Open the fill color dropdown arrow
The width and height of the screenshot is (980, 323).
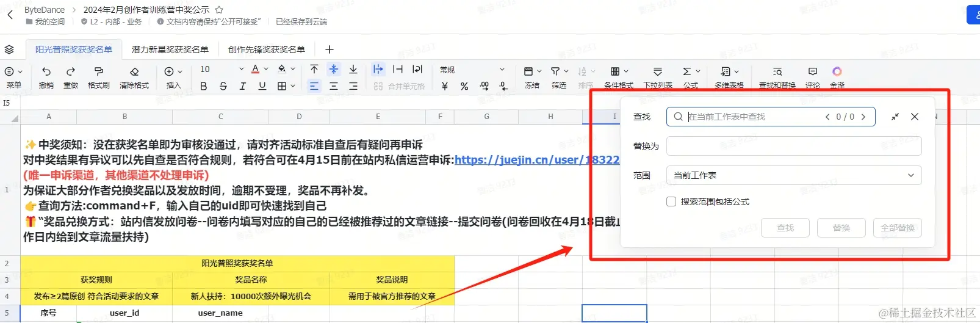[293, 69]
